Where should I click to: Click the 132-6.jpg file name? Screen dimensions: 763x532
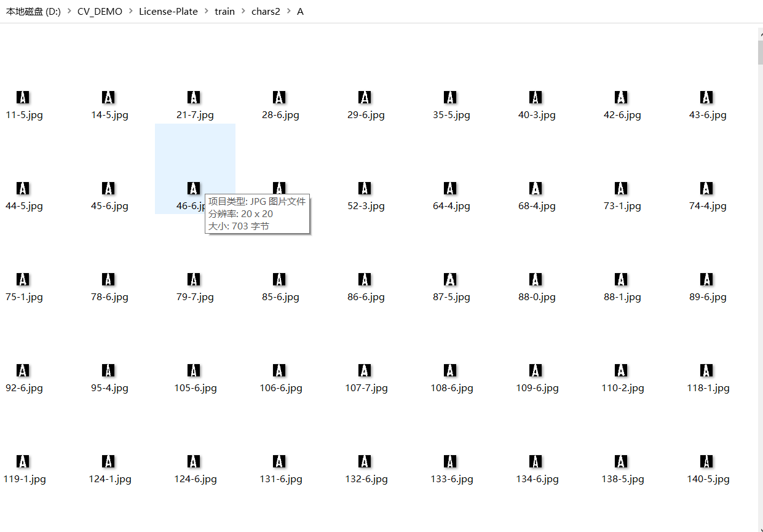pos(366,479)
